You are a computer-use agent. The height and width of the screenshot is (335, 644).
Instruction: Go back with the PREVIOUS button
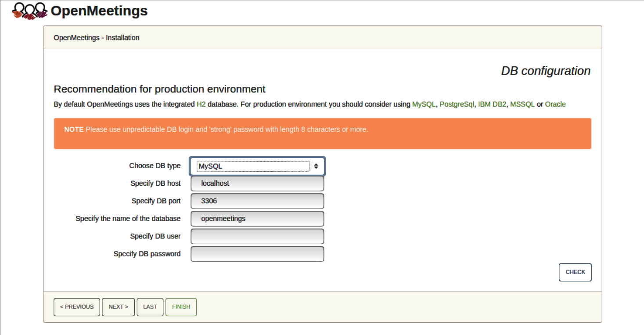coord(77,307)
